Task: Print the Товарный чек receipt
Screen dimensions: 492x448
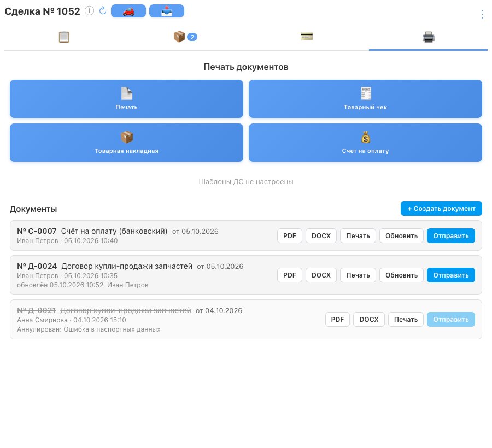Action: (365, 99)
